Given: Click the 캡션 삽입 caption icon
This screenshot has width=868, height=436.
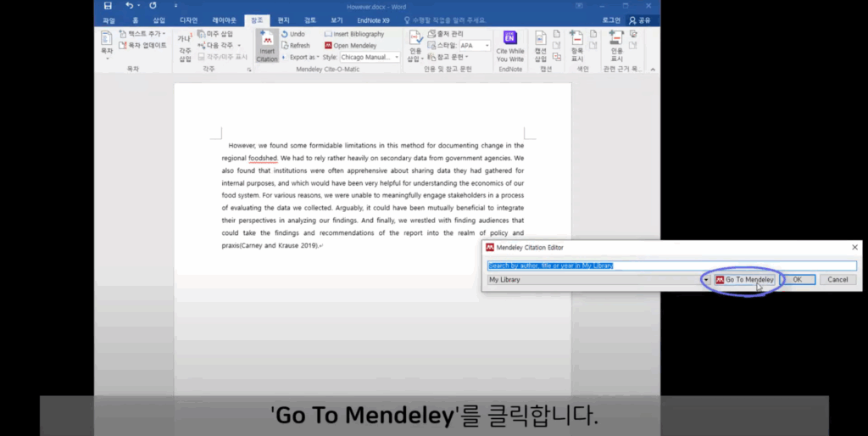Looking at the screenshot, I should [541, 47].
